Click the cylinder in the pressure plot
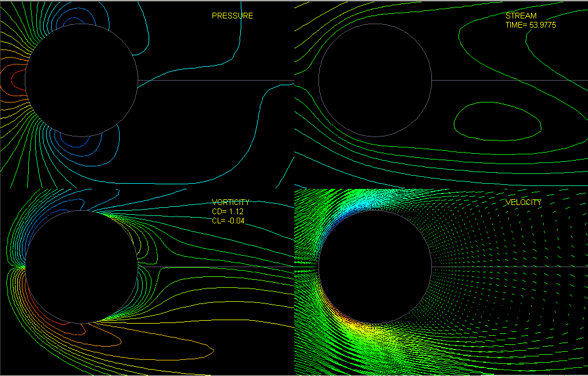 coord(81,80)
